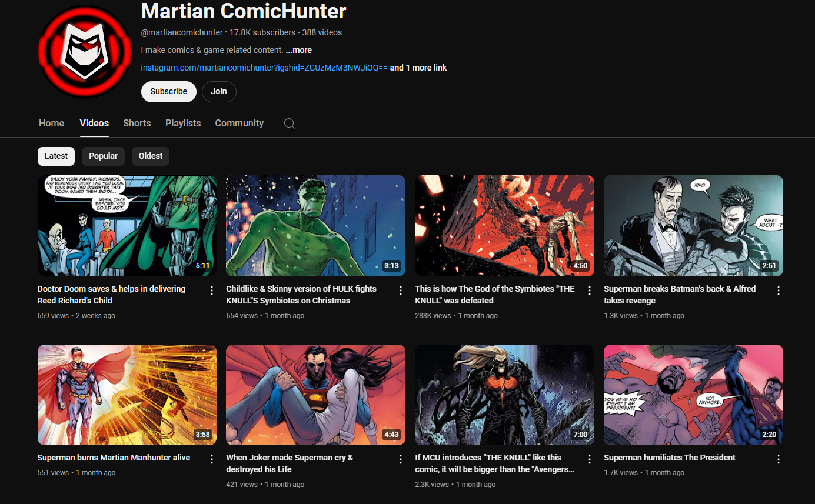This screenshot has width=815, height=504.
Task: Click the Martian ComicHunter channel name heading
Action: [244, 11]
